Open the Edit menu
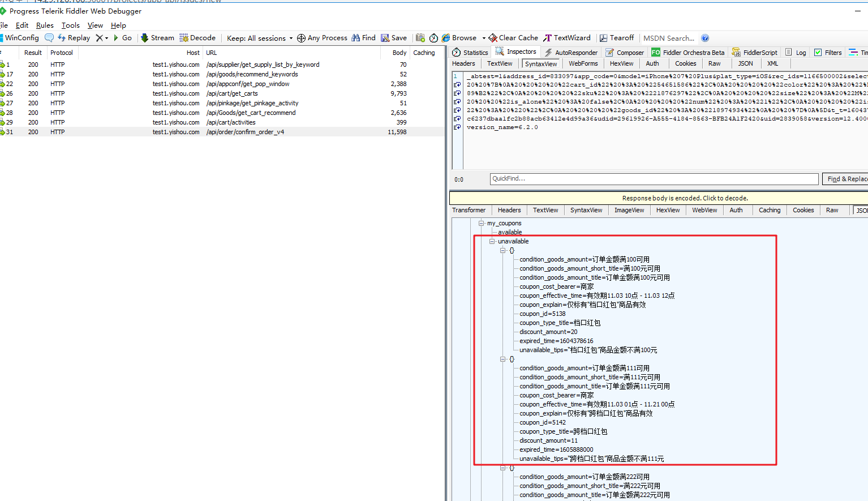Screen dimensions: 868x501 pos(22,25)
